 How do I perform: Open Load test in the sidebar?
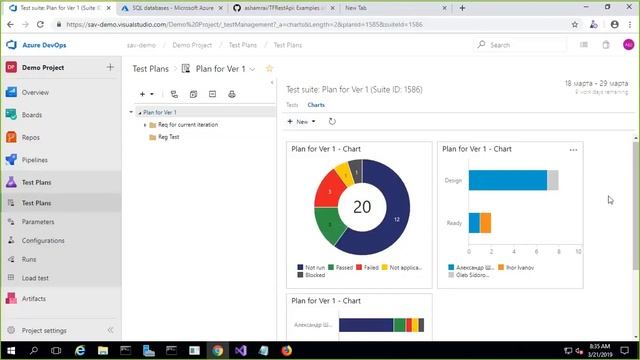[x=35, y=278]
